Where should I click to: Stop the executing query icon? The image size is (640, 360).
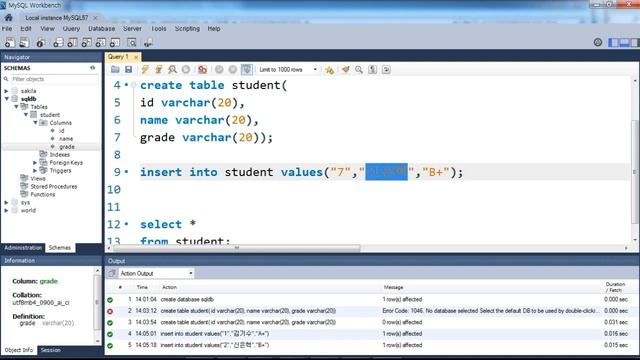186,69
